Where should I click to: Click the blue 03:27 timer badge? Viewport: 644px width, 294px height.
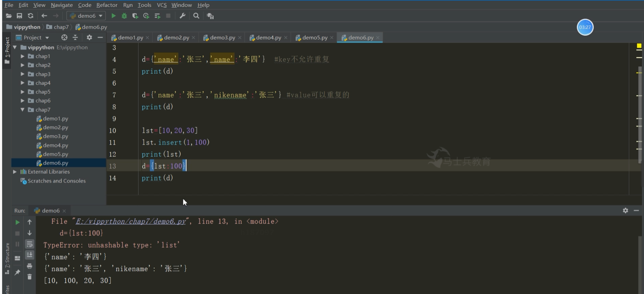pyautogui.click(x=585, y=27)
